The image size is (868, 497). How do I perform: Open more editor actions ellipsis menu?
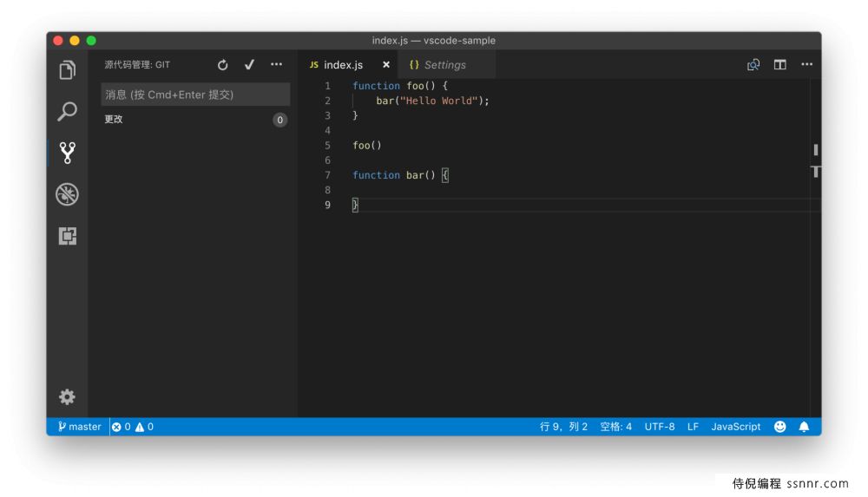(806, 65)
